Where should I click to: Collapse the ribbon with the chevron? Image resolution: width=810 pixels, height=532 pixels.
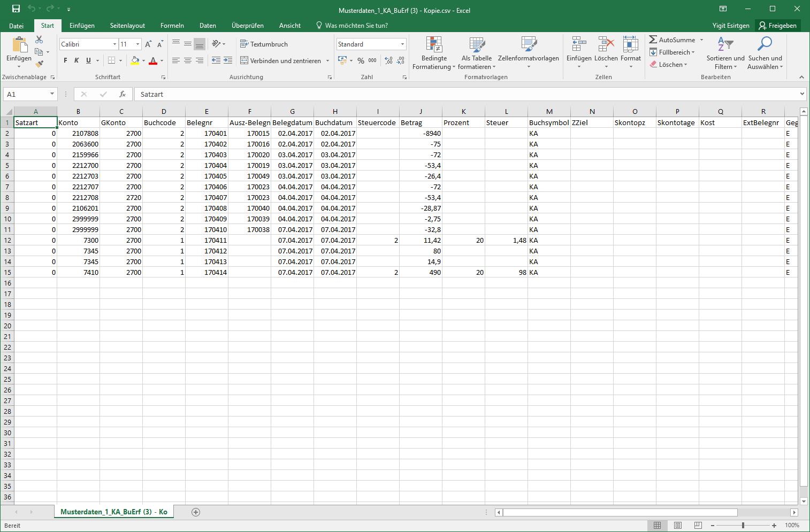(x=801, y=77)
